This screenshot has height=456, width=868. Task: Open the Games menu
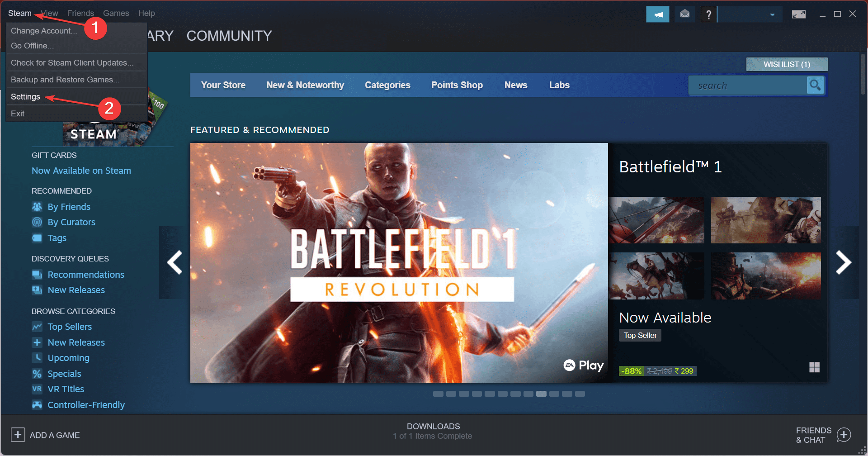click(116, 13)
